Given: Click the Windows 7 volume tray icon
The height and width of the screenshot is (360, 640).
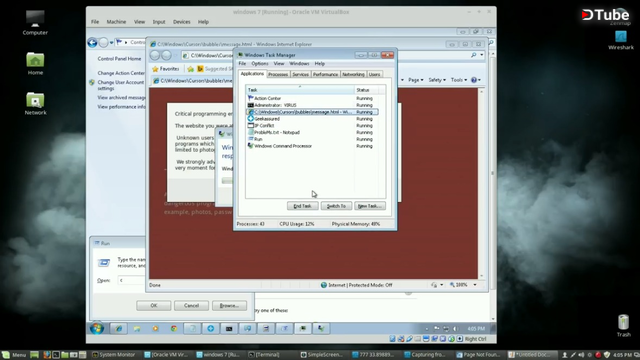Looking at the screenshot, I should 455,329.
